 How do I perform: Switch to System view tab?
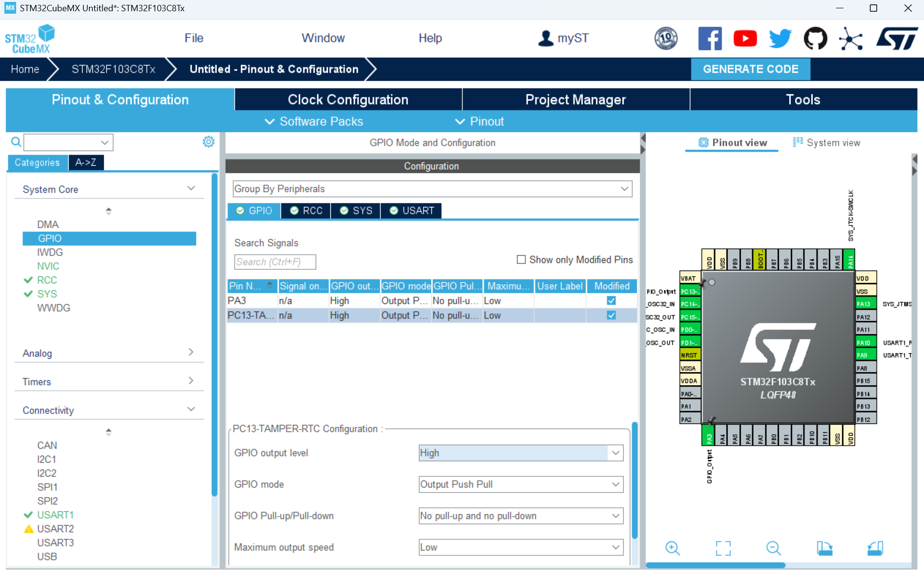point(826,142)
